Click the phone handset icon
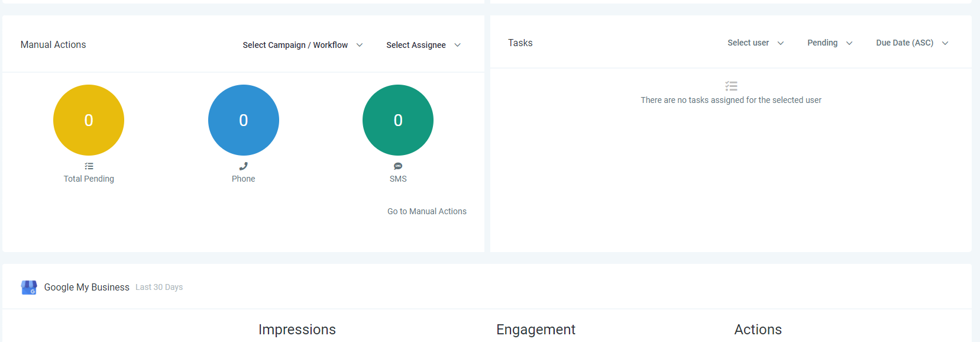980x342 pixels. pos(244,166)
